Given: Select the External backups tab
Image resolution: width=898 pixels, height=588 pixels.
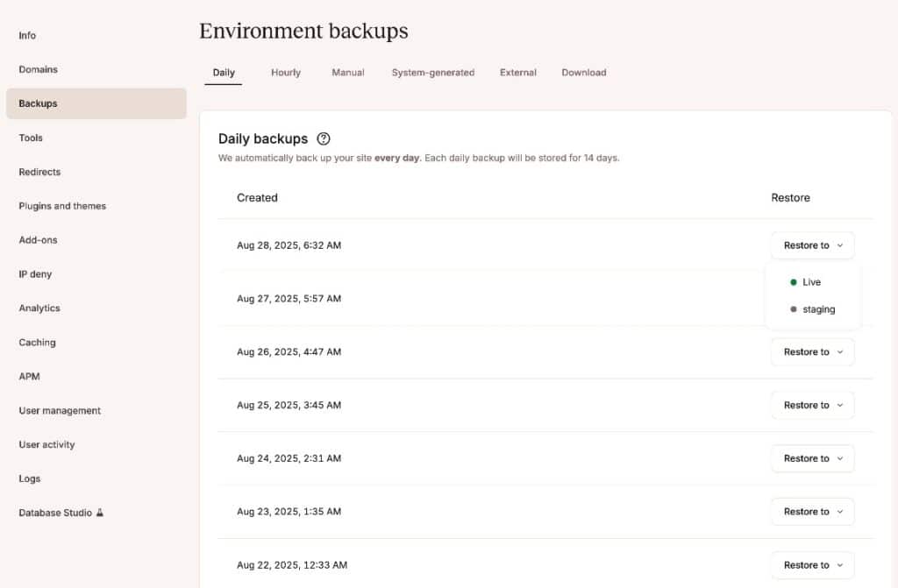Looking at the screenshot, I should coord(517,73).
